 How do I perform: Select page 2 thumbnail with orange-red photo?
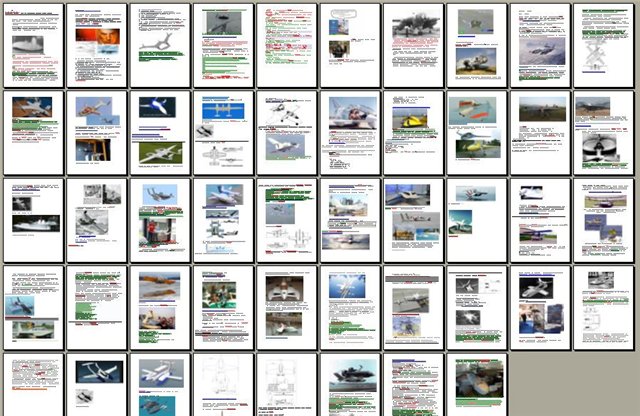97,45
